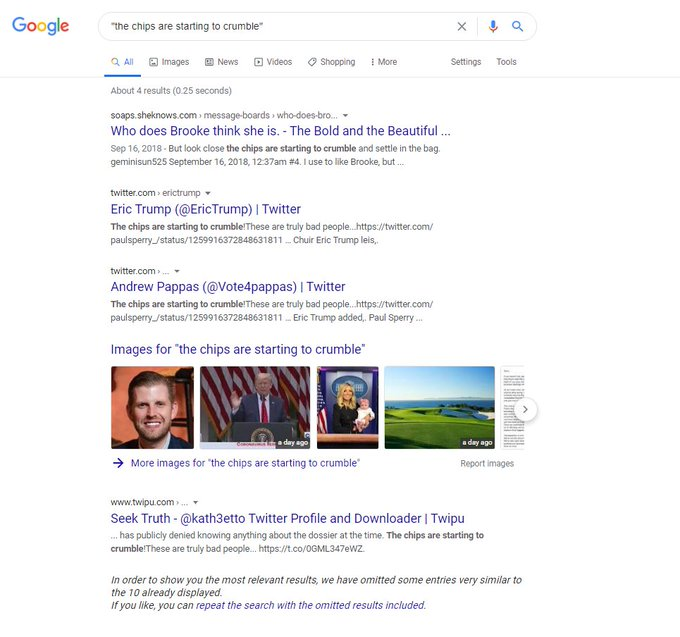
Task: Click 'About 4 results (0.25 seconds)' text
Action: point(171,91)
